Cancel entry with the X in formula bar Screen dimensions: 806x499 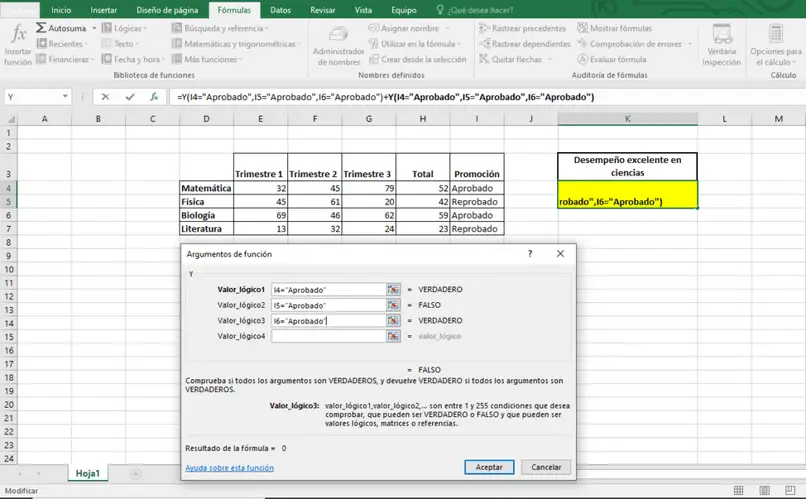[x=105, y=97]
